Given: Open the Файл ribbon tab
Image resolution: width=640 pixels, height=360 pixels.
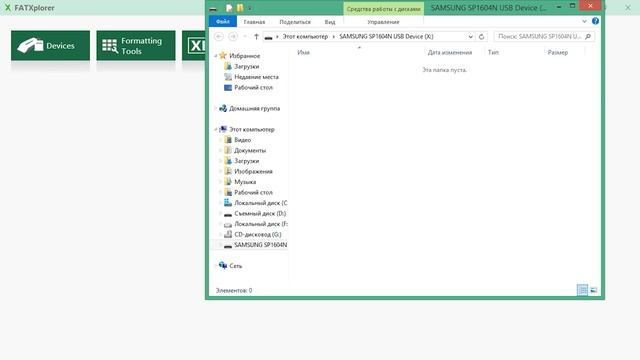Looking at the screenshot, I should click(x=223, y=22).
